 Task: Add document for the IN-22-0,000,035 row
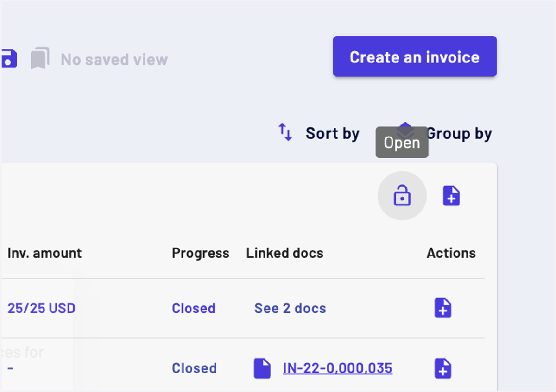point(443,368)
